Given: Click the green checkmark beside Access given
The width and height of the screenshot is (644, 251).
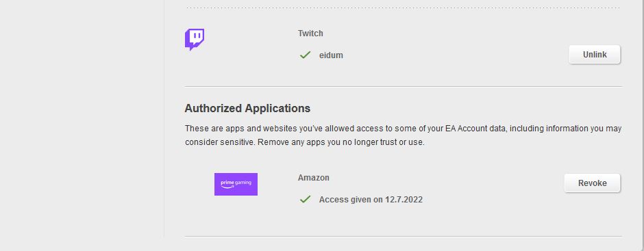Looking at the screenshot, I should coord(305,199).
